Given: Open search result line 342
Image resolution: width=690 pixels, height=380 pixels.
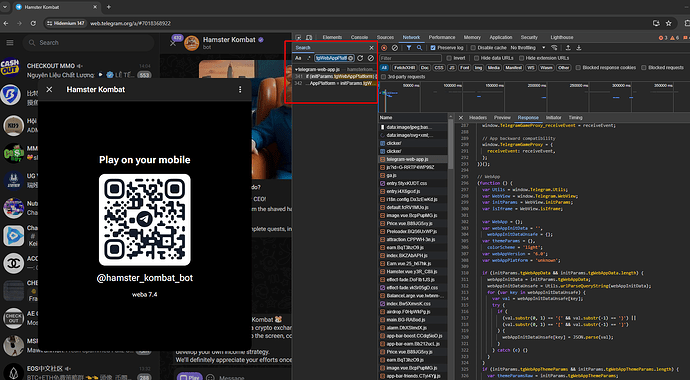Looking at the screenshot, I should (x=335, y=83).
